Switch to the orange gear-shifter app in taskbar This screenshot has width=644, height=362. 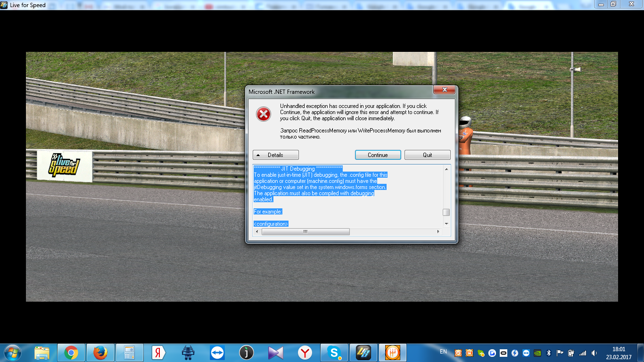pyautogui.click(x=392, y=353)
